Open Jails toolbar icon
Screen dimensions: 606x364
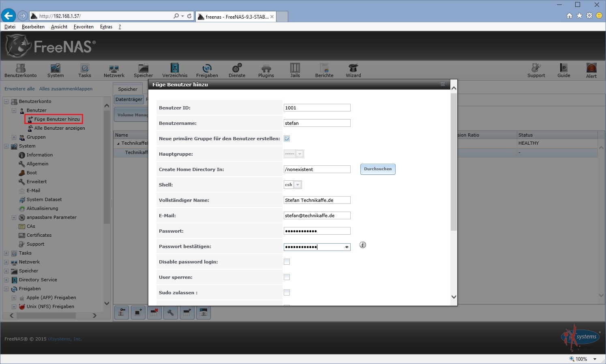(295, 70)
